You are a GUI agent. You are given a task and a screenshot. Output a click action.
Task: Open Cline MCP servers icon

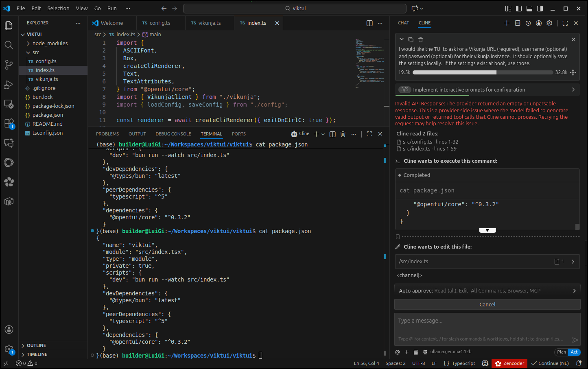tap(518, 23)
